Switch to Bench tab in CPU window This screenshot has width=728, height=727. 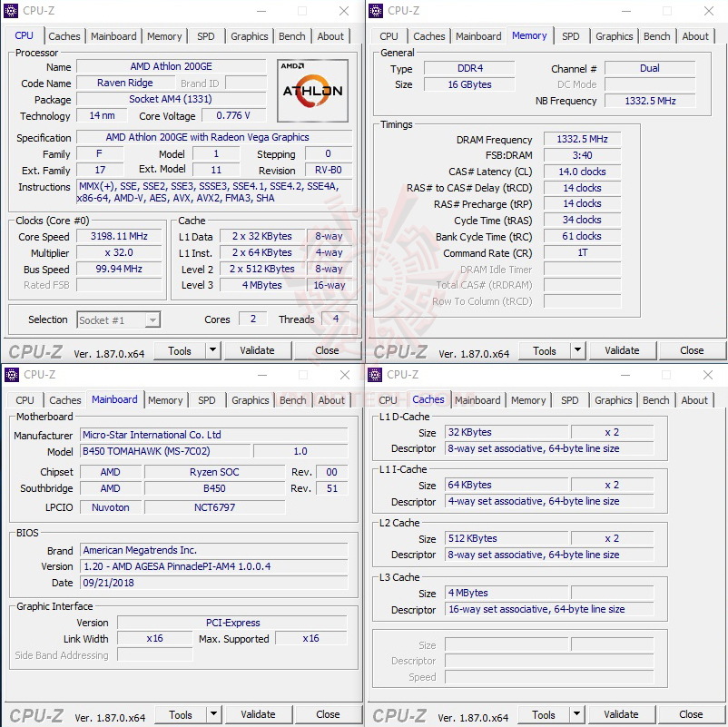point(292,36)
